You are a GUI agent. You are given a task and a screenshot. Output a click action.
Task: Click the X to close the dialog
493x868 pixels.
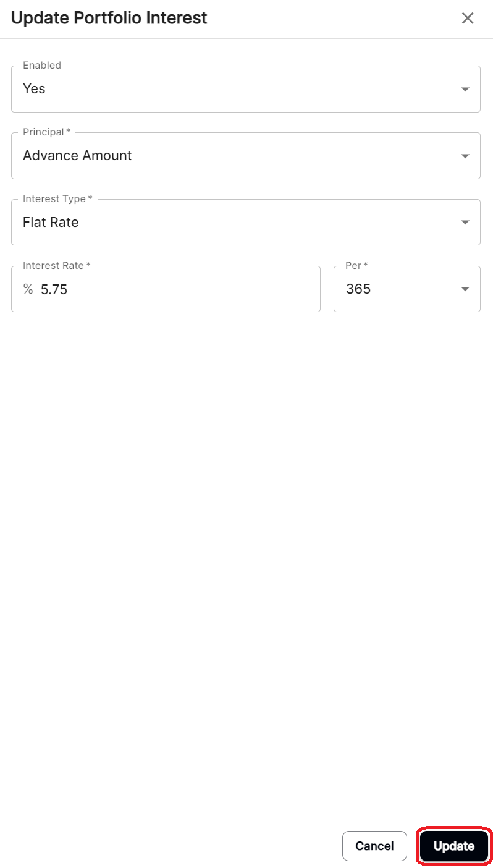click(468, 18)
